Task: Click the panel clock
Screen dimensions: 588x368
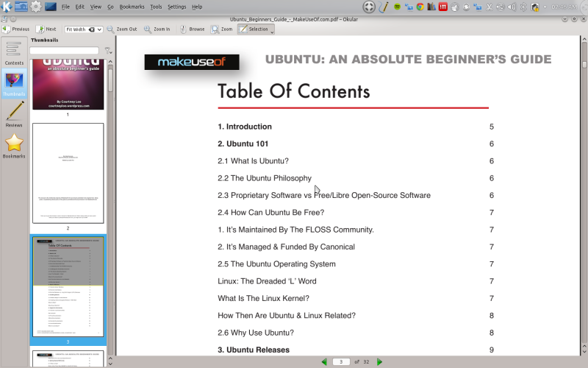Action: point(564,7)
